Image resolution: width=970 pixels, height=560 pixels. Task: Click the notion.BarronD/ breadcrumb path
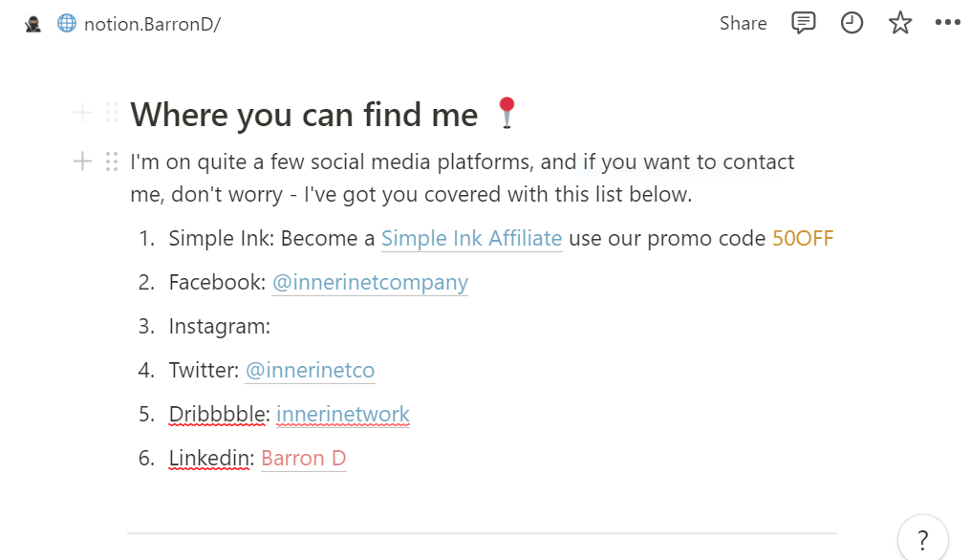(152, 24)
